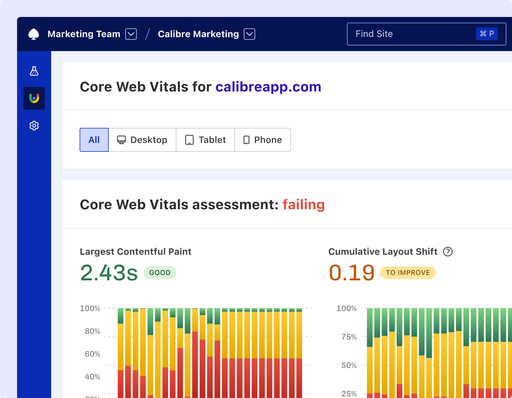The height and width of the screenshot is (398, 512).
Task: Click the 0.19 CLS value
Action: (352, 273)
